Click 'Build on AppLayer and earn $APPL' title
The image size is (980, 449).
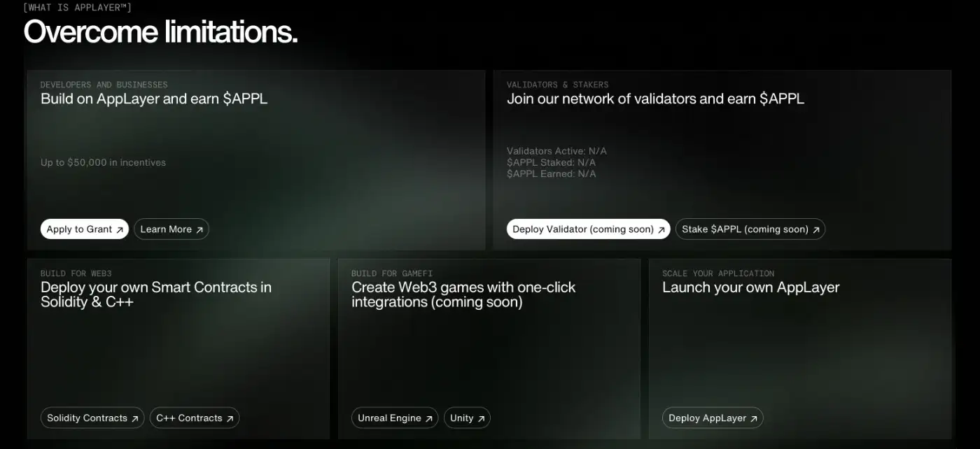[x=154, y=99]
